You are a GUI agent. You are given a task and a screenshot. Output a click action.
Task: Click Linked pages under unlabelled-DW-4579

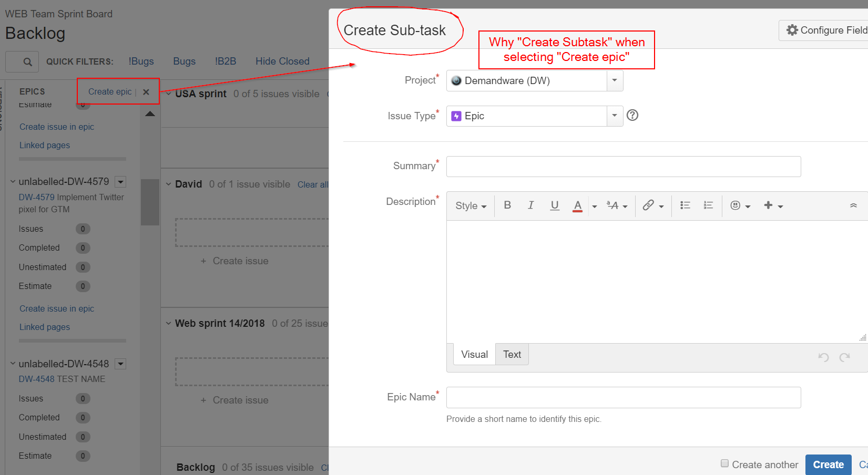point(45,327)
